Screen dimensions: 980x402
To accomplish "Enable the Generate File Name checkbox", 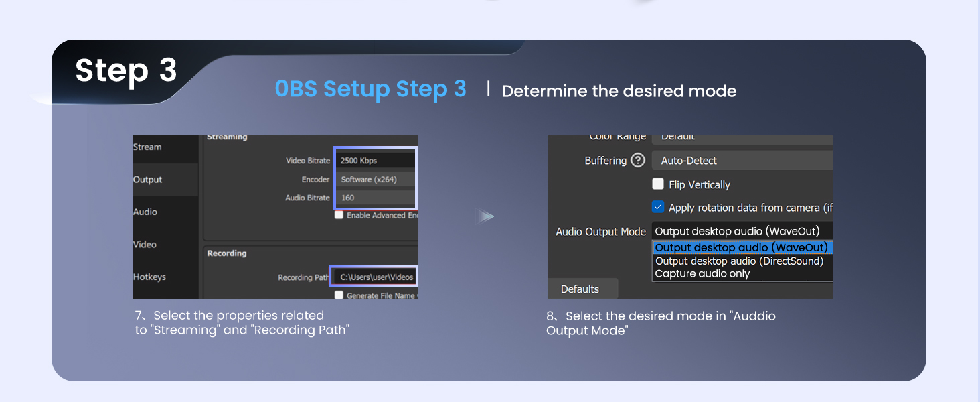I will point(339,294).
